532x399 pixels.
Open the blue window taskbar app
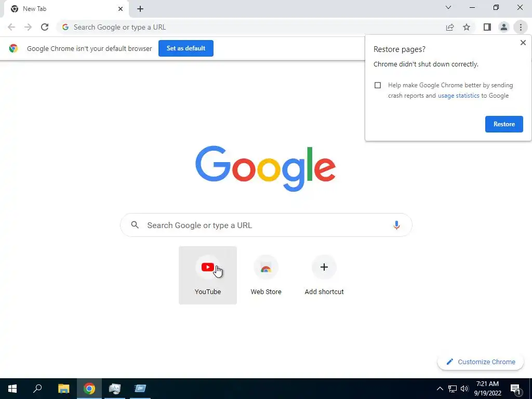[x=140, y=389]
